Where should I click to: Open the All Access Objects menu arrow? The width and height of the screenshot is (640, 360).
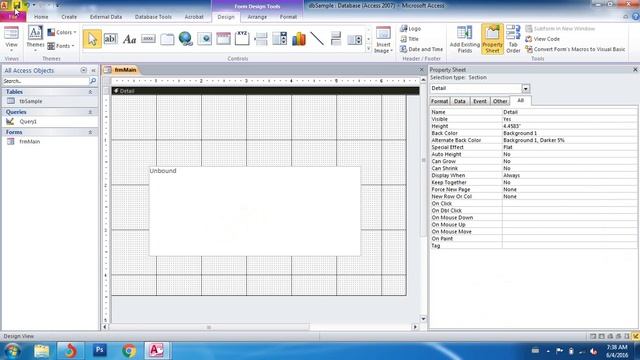(x=83, y=70)
